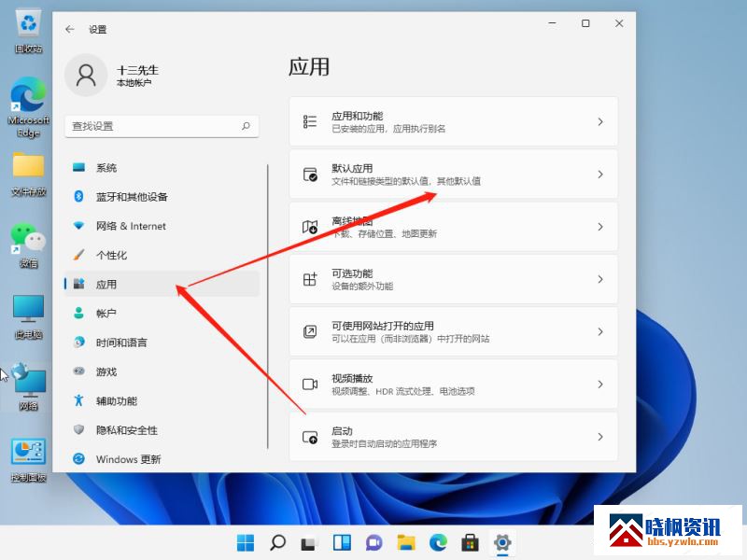Click the Bluetooth icon in sidebar
747x560 pixels.
(78, 196)
